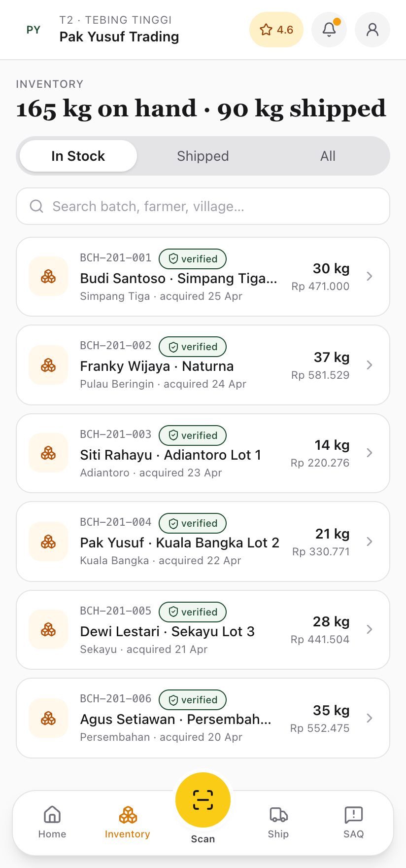Image resolution: width=406 pixels, height=868 pixels.
Task: Open chevron for Siti Rahayu batch
Action: (370, 453)
